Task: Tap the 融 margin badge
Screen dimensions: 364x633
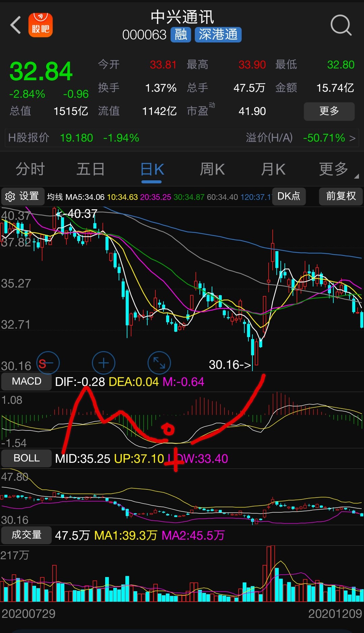Action: 181,35
